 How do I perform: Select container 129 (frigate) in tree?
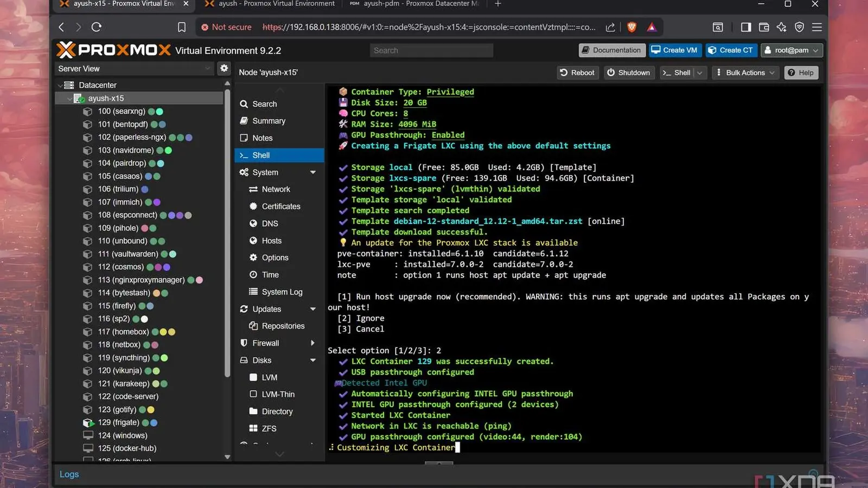click(x=118, y=422)
